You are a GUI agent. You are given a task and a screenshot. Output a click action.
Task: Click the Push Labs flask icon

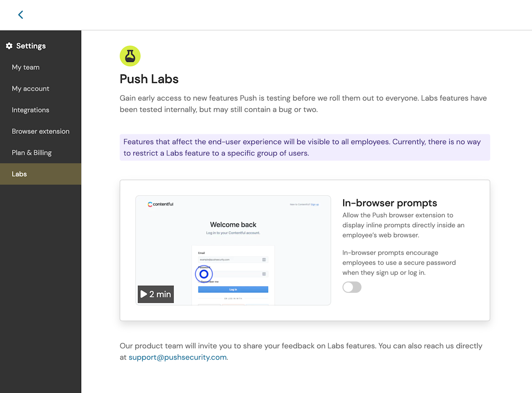point(130,56)
